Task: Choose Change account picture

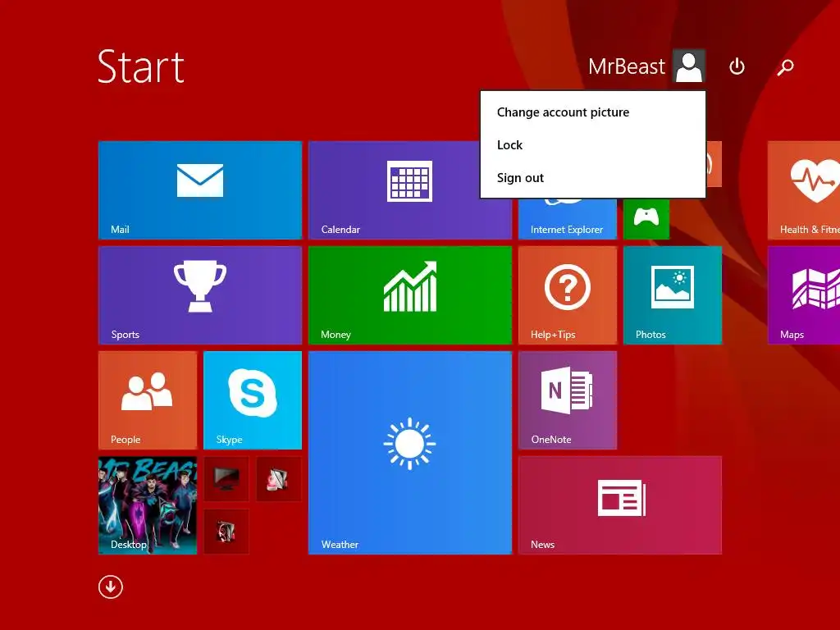Action: point(592,112)
